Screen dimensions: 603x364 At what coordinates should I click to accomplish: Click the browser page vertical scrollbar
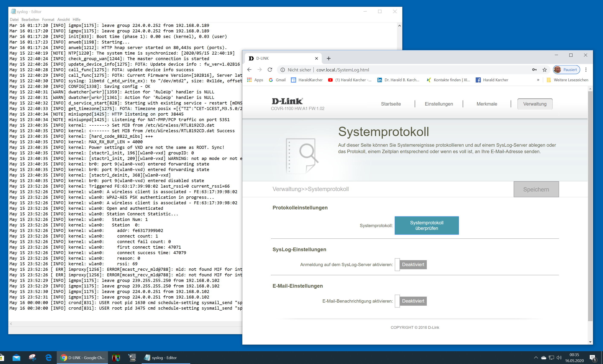590,206
